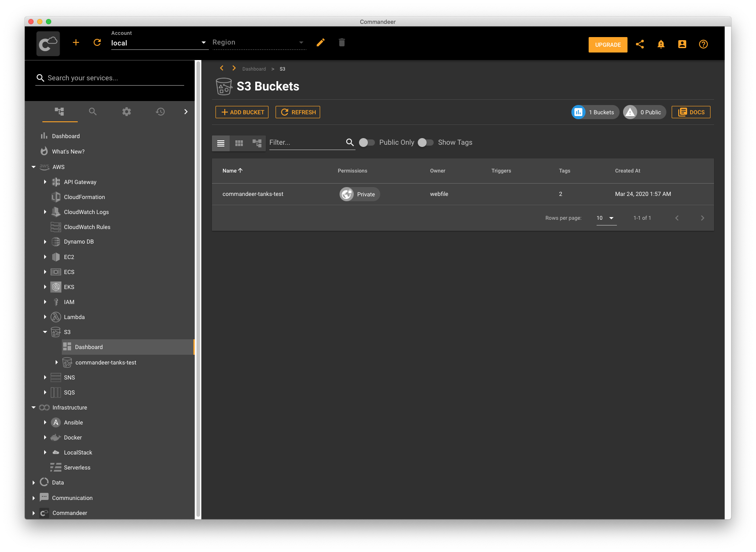Expand the Docker tree node
756x552 pixels.
(x=45, y=437)
